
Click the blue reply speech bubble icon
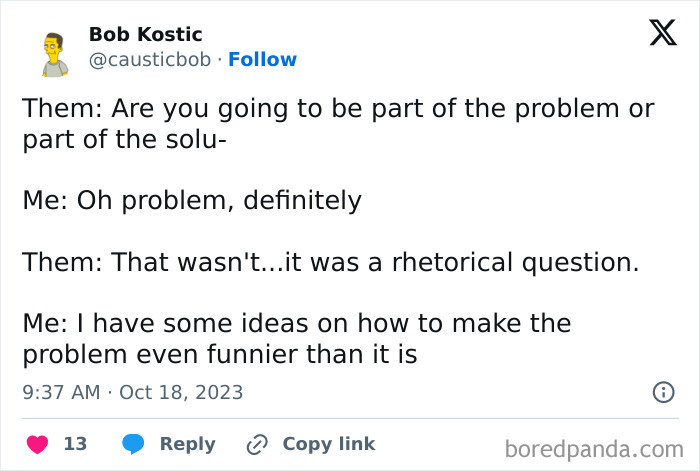[132, 443]
